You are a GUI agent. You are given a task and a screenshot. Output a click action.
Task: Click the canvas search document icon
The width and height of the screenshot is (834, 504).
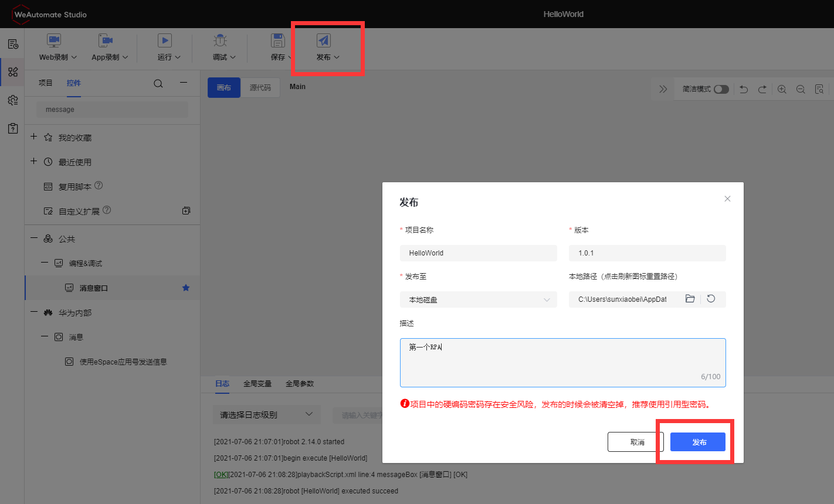pyautogui.click(x=819, y=89)
